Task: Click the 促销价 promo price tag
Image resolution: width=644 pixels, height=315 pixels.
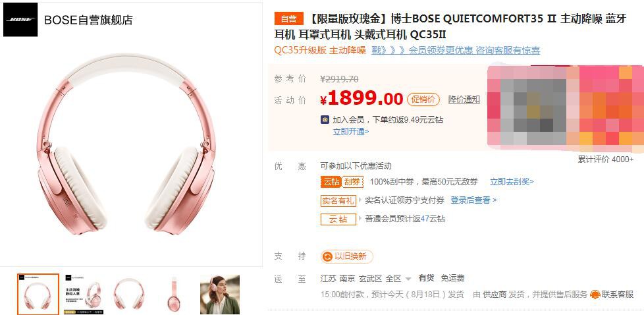Action: point(423,100)
